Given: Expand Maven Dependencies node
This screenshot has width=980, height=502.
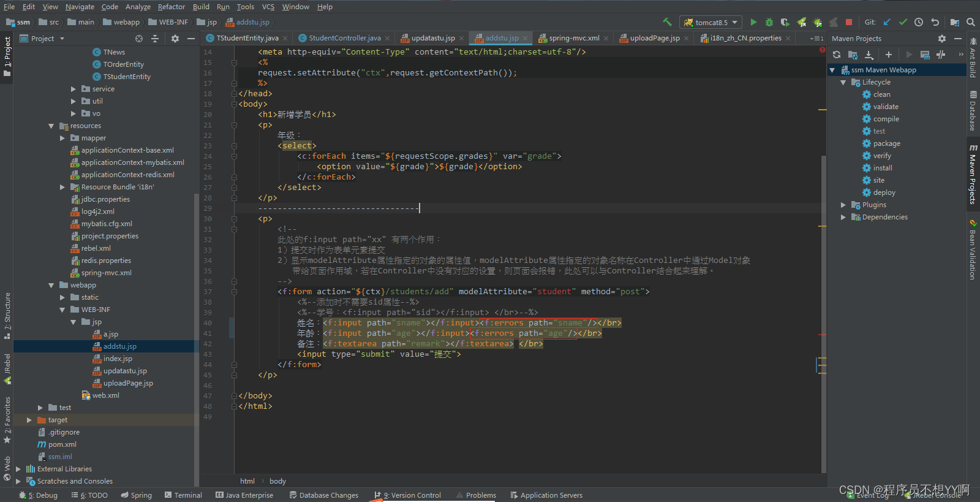Looking at the screenshot, I should coord(843,217).
